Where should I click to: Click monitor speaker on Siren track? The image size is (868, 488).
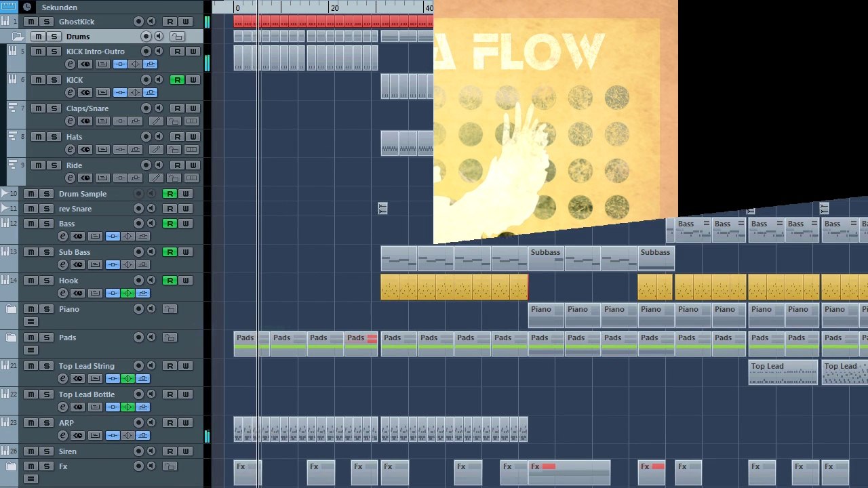152,451
